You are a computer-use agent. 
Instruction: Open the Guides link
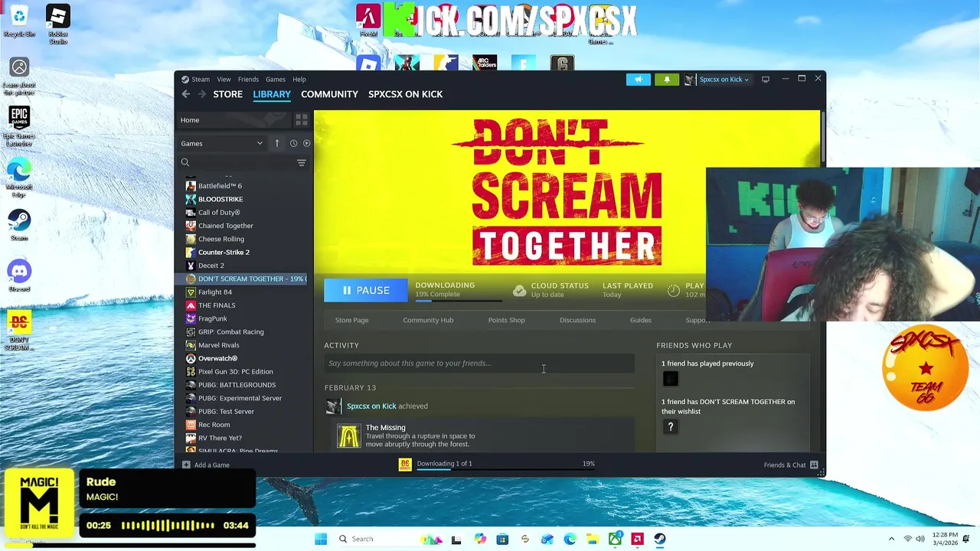coord(641,320)
